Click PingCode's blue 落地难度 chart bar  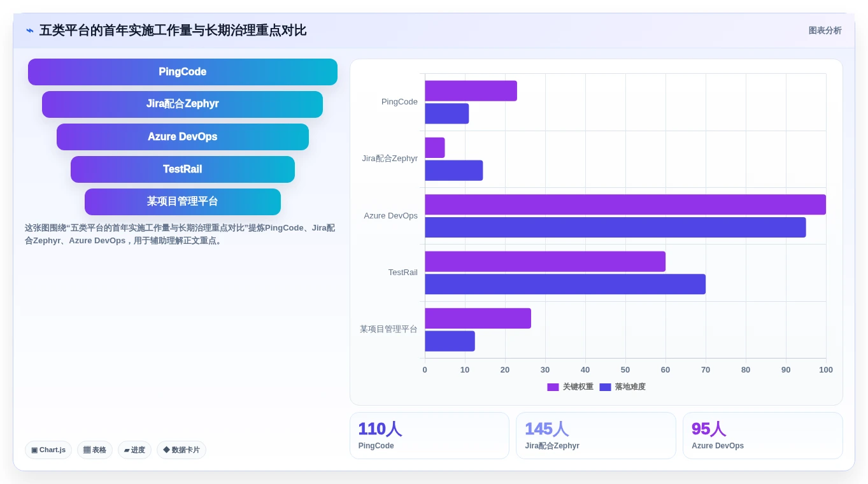tap(447, 114)
